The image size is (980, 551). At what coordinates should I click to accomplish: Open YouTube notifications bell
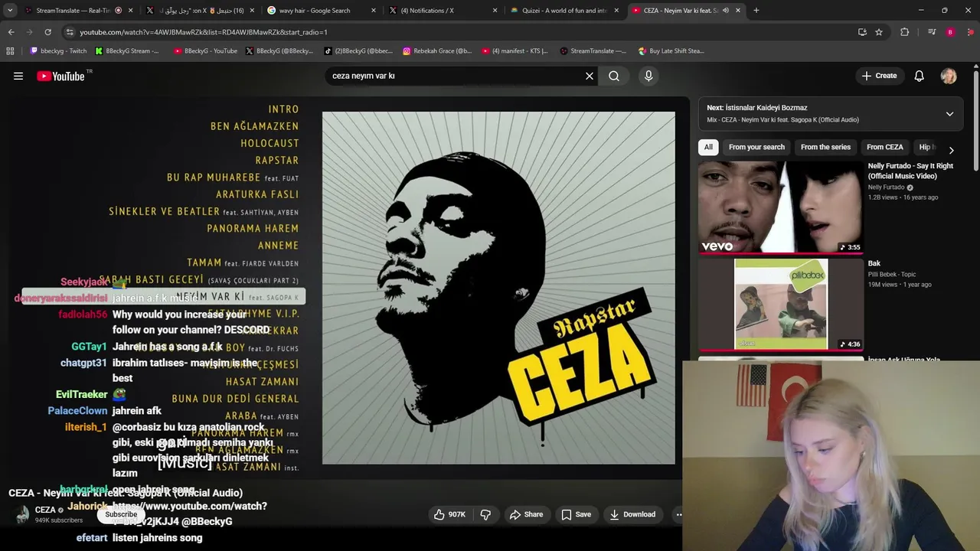point(919,76)
